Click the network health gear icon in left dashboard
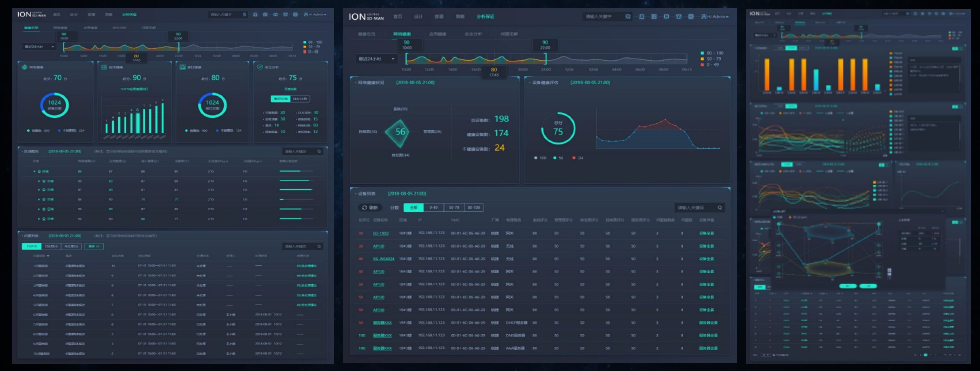The height and width of the screenshot is (371, 980). click(x=24, y=66)
